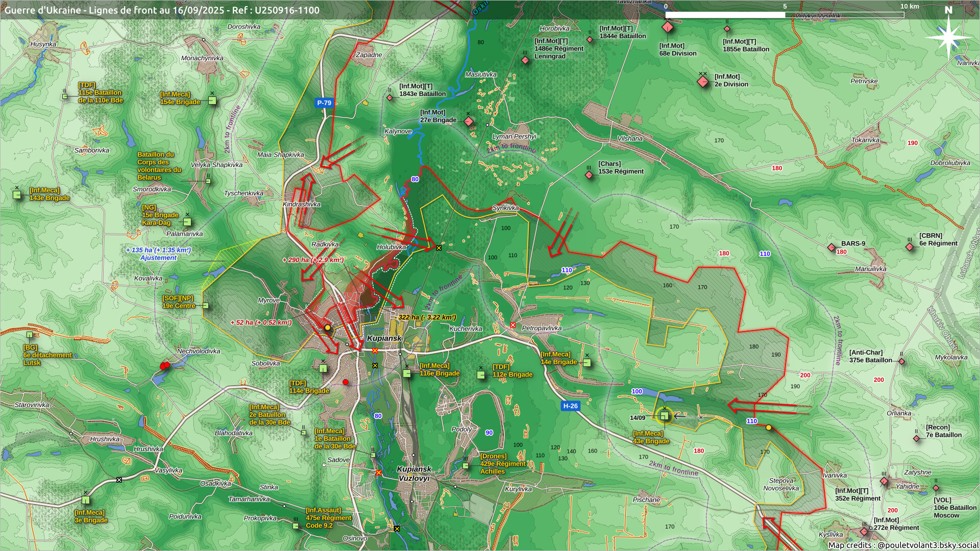Click the 154e Brigade green unit square
Image resolution: width=980 pixels, height=551 pixels.
pos(212,101)
